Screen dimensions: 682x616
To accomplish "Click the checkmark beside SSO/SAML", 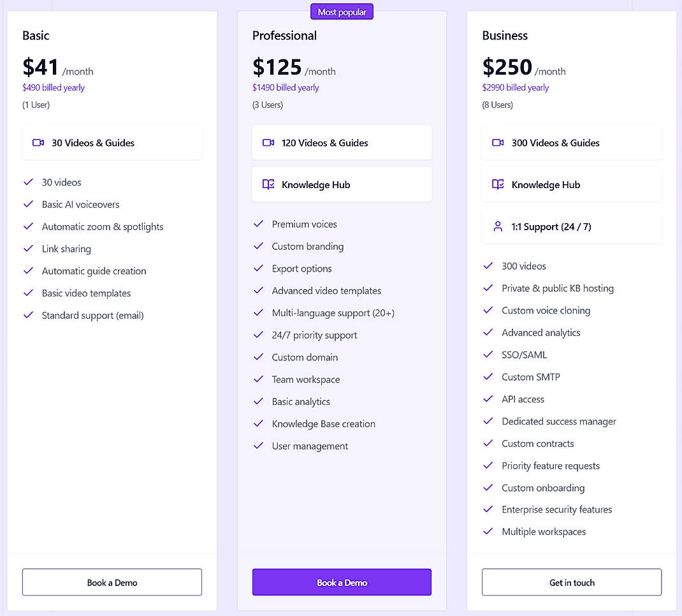I will (x=488, y=355).
